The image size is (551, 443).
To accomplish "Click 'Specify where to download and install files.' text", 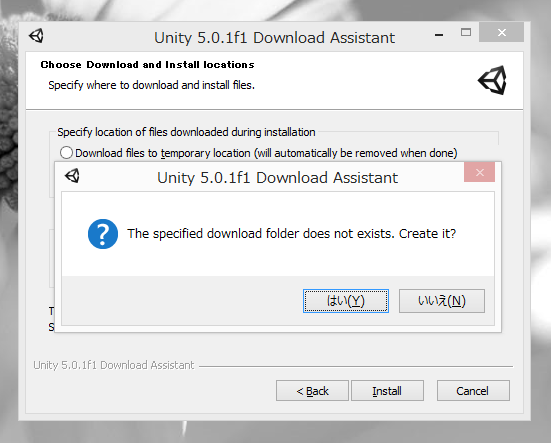I will (x=151, y=85).
